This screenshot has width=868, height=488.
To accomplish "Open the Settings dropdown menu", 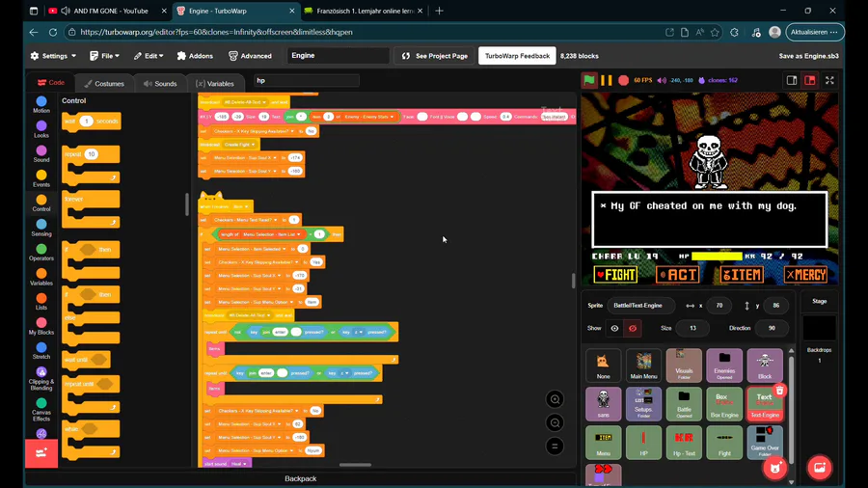I will (x=53, y=56).
